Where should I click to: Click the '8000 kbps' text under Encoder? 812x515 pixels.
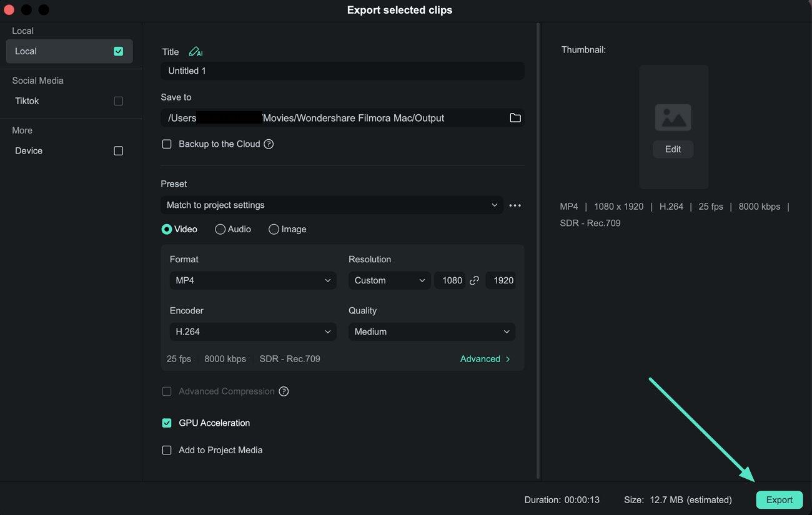click(x=225, y=359)
